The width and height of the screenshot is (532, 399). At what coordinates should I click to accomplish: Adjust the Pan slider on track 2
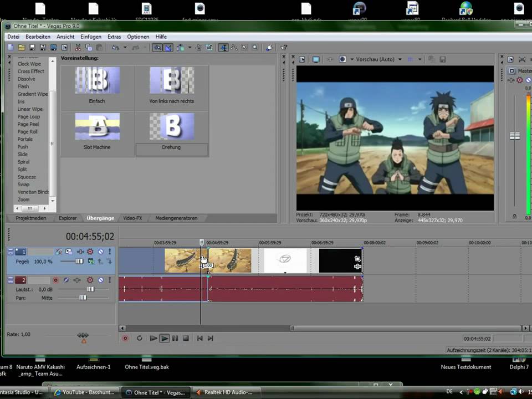coord(83,298)
